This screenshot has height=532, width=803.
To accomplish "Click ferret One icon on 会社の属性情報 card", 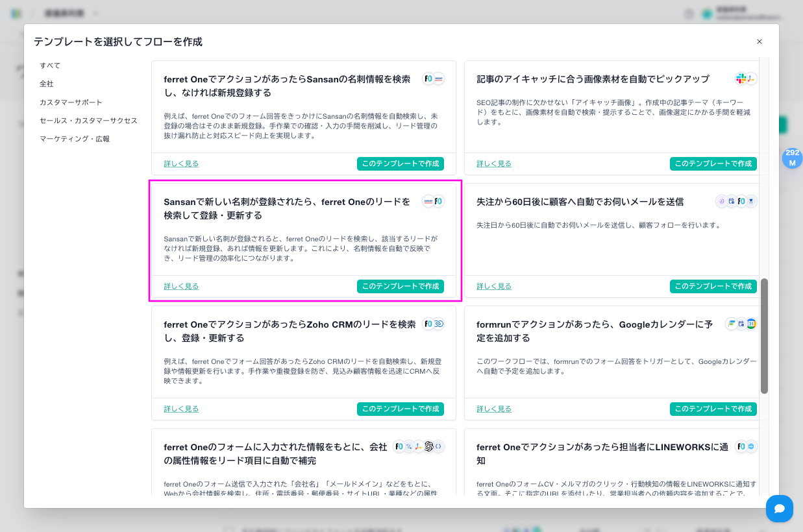I will [399, 446].
